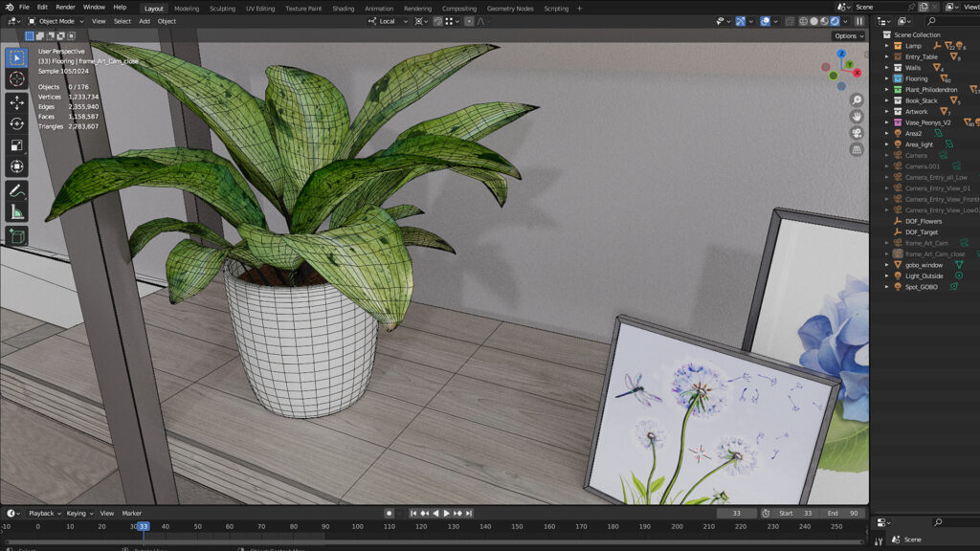Viewport: 980px width, 551px height.
Task: Choose the Scale tool
Action: pyautogui.click(x=16, y=145)
